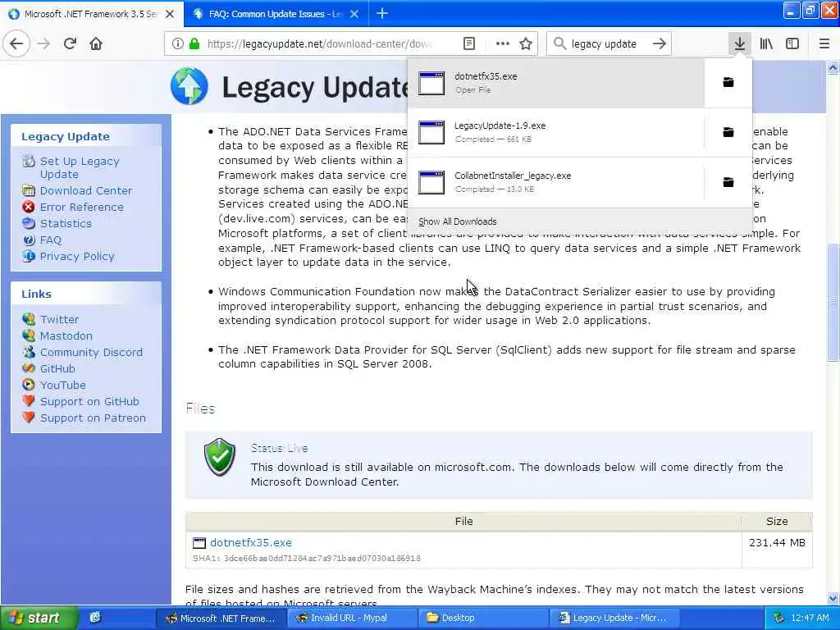Open YouTube link in sidebar

click(x=62, y=386)
